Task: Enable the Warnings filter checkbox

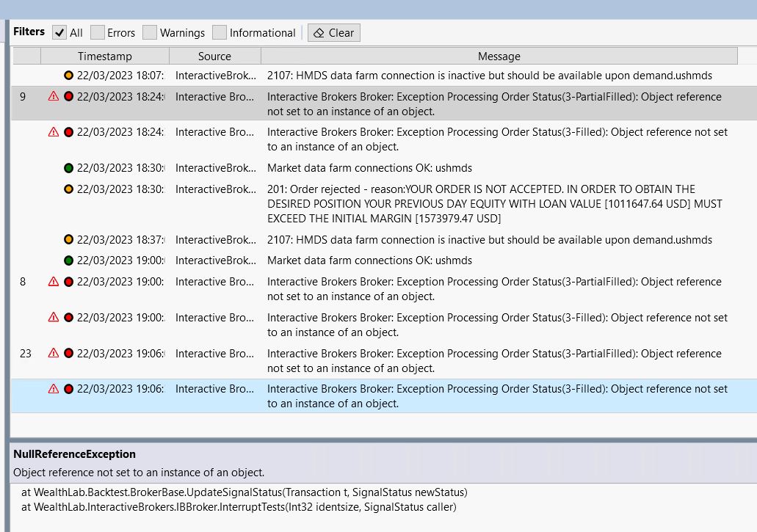Action: tap(150, 32)
